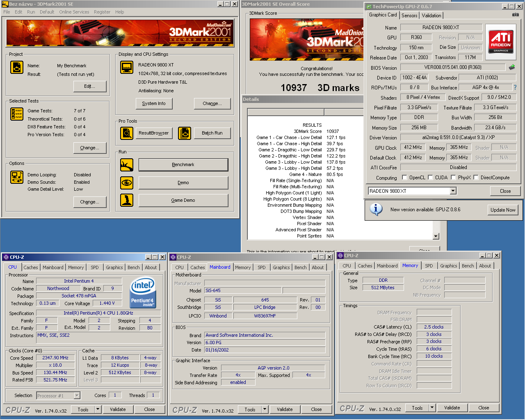525x420 pixels.
Task: Click the GPU-Z update info icon
Action: coord(376,209)
